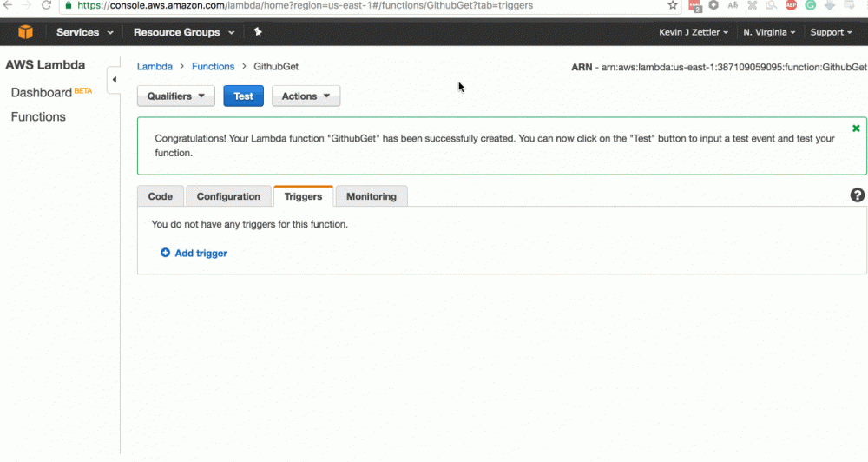Switch to the Configuration tab
The height and width of the screenshot is (462, 868).
click(x=228, y=196)
